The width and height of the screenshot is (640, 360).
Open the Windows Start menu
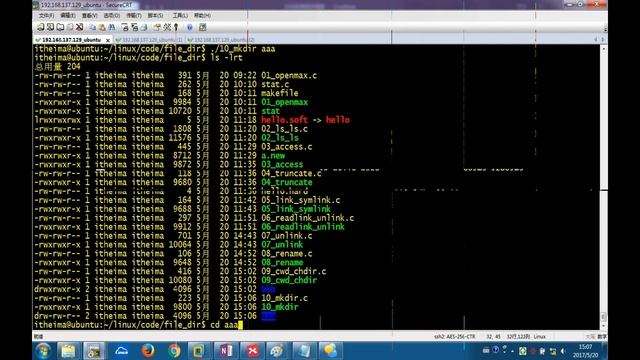pos(44,351)
